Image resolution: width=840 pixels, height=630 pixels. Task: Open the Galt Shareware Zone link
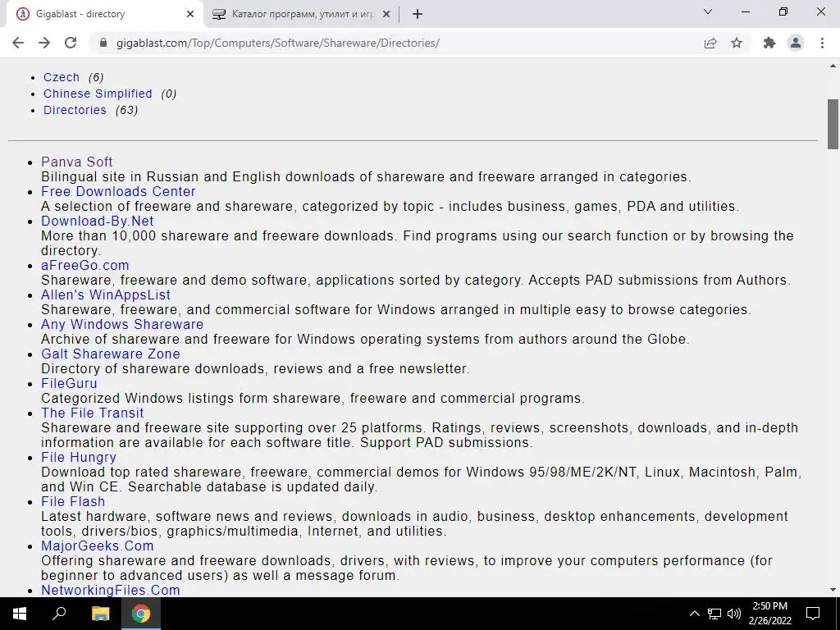coord(111,354)
